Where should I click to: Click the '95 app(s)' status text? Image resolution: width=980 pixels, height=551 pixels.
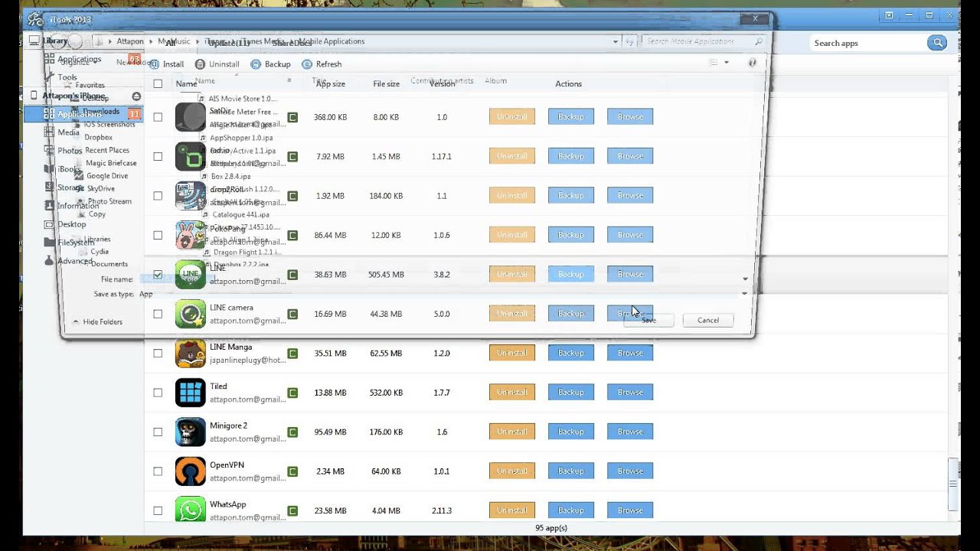pos(551,528)
